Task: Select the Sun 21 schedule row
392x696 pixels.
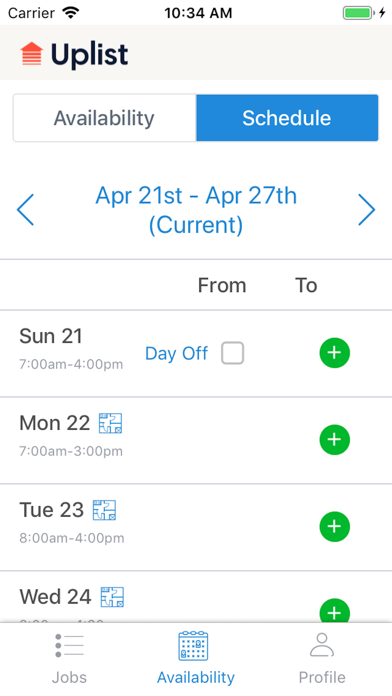Action: click(x=196, y=353)
